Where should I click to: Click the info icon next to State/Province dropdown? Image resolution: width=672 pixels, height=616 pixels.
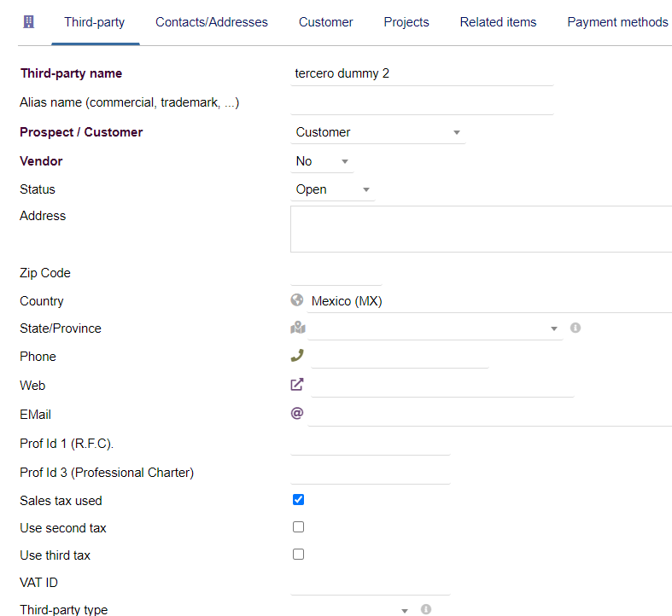576,328
